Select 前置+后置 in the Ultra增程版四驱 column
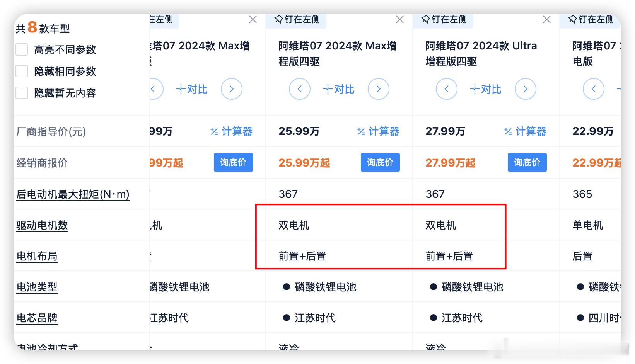This screenshot has height=364, width=635. pos(449,256)
